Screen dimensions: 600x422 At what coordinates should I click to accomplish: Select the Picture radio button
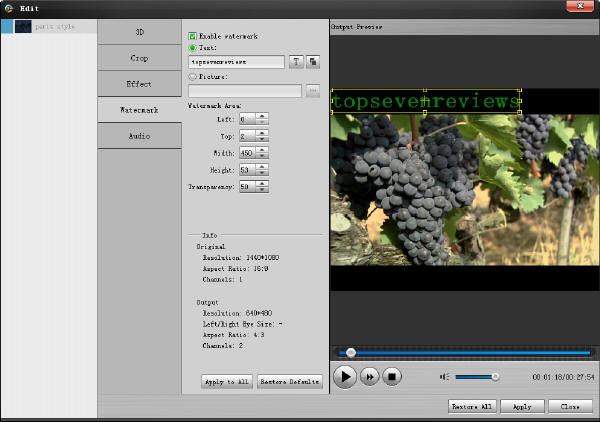192,77
